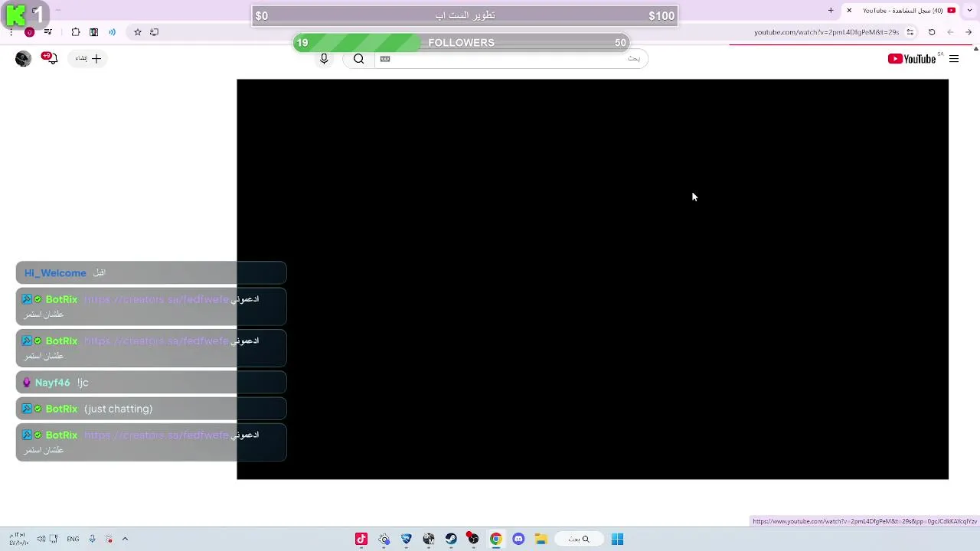Image resolution: width=980 pixels, height=551 pixels.
Task: Open a new Chrome tab
Action: tap(831, 11)
